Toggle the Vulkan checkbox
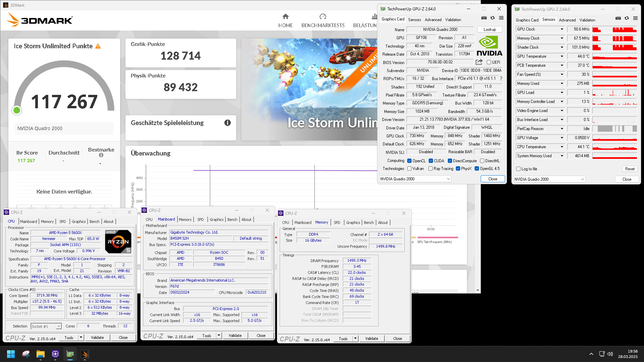The height and width of the screenshot is (362, 644). [409, 169]
